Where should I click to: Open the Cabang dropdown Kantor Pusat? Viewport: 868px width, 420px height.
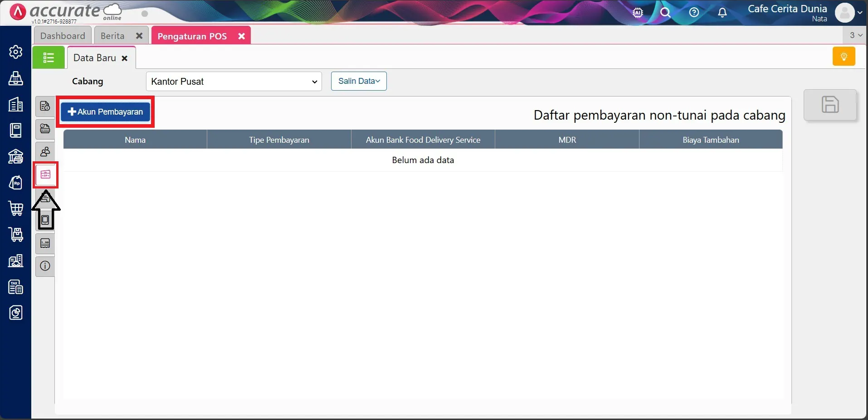click(234, 82)
